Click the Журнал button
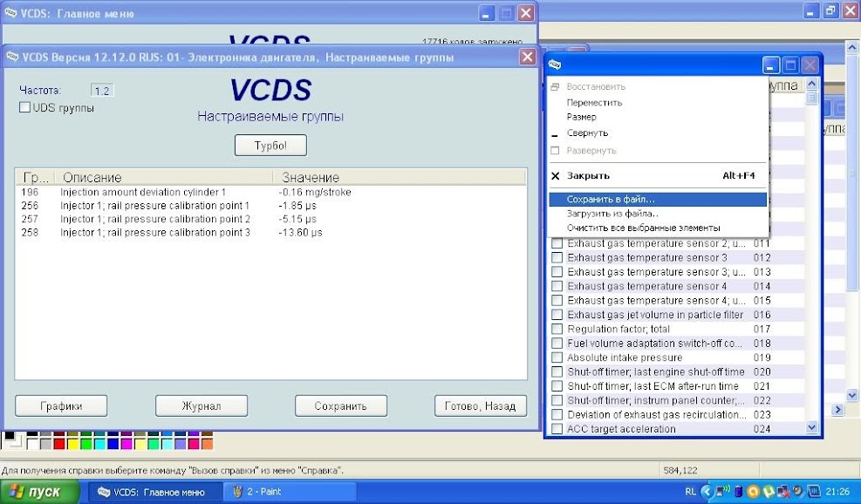The width and height of the screenshot is (861, 504). pos(202,406)
